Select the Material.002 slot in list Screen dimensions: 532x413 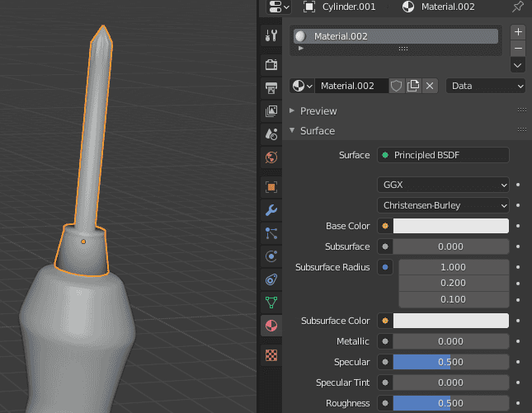coord(396,36)
